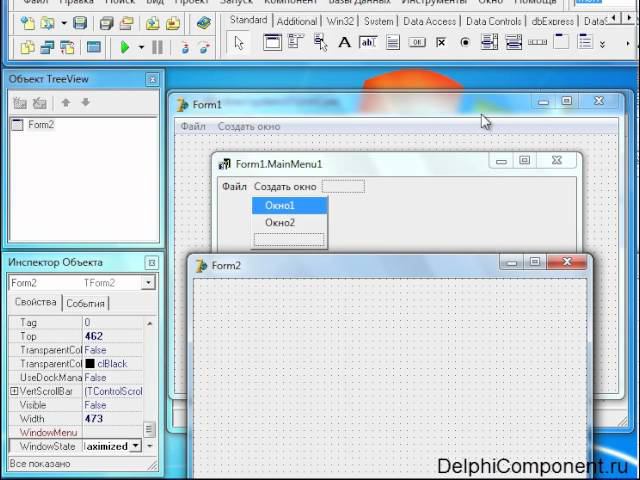Open the Help contents book icon
The height and width of the screenshot is (480, 640).
point(203,23)
